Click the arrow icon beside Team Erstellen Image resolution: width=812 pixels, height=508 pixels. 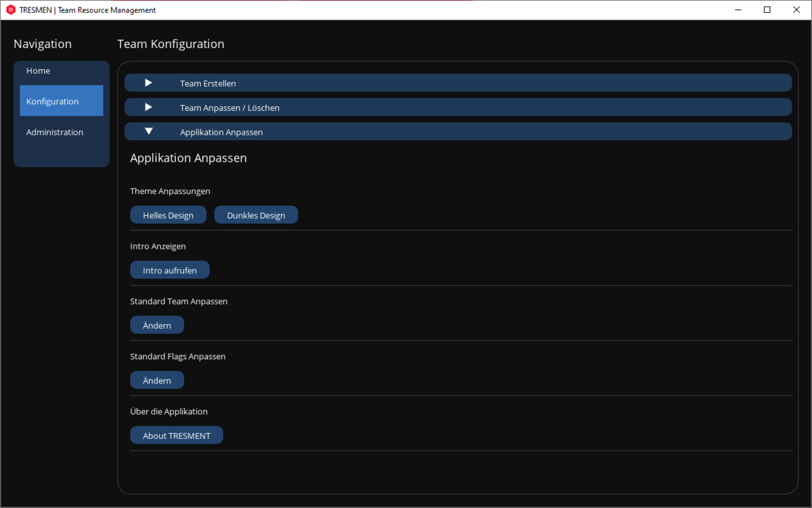coord(149,83)
